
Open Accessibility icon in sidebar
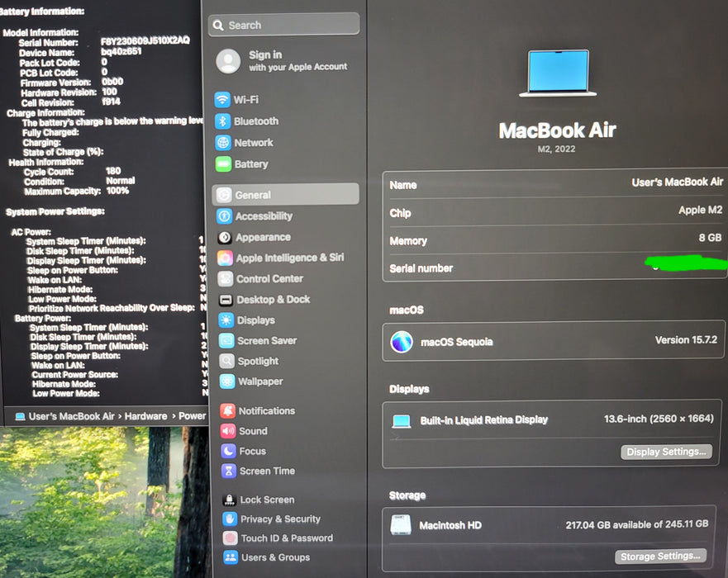(224, 216)
